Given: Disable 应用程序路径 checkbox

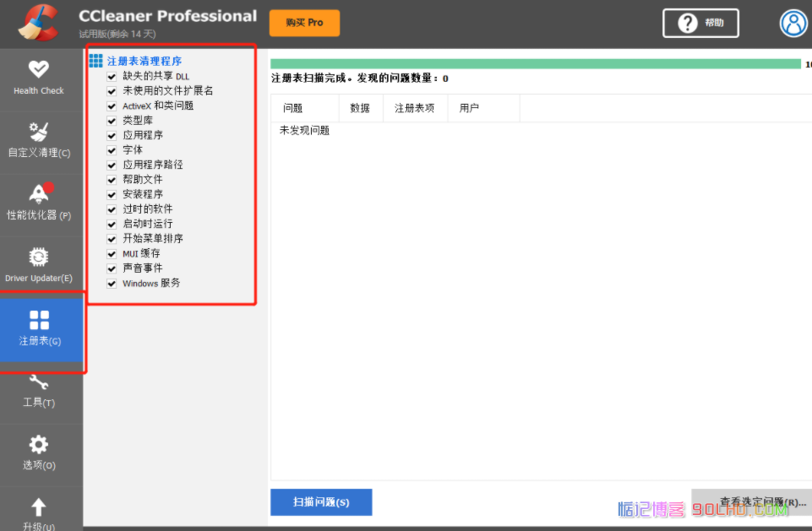Looking at the screenshot, I should pyautogui.click(x=112, y=165).
